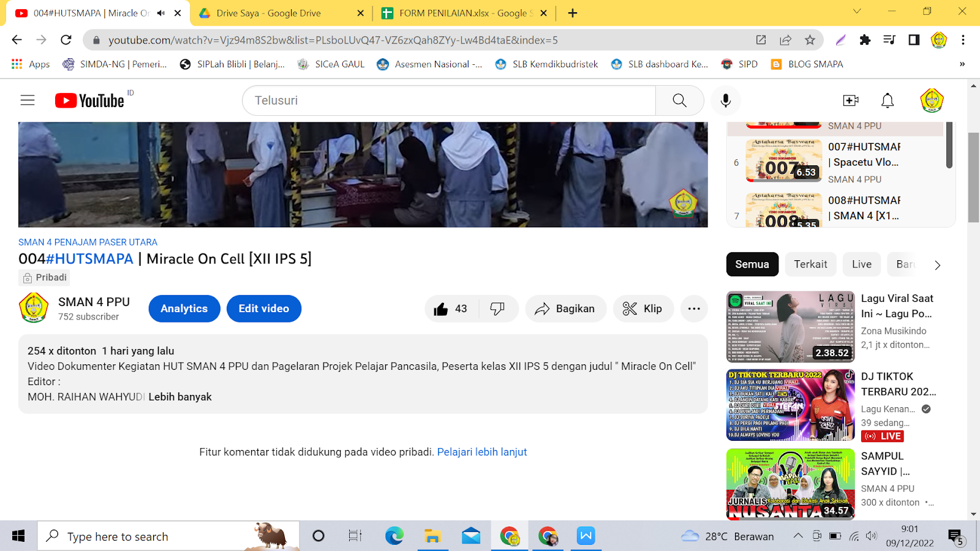Share this page from the address bar
This screenshot has height=551, width=980.
click(x=785, y=40)
